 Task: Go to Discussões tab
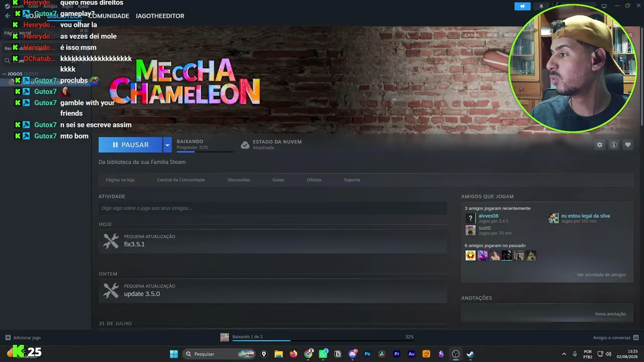[238, 179]
